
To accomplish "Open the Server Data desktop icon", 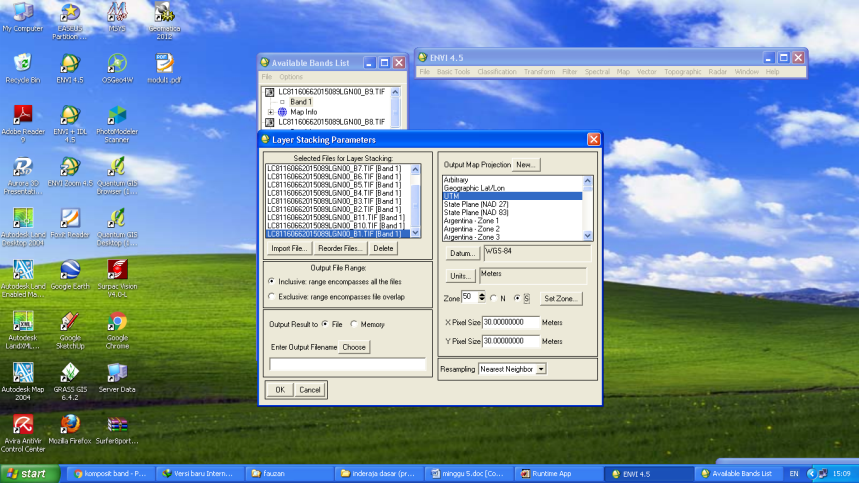I will [117, 377].
